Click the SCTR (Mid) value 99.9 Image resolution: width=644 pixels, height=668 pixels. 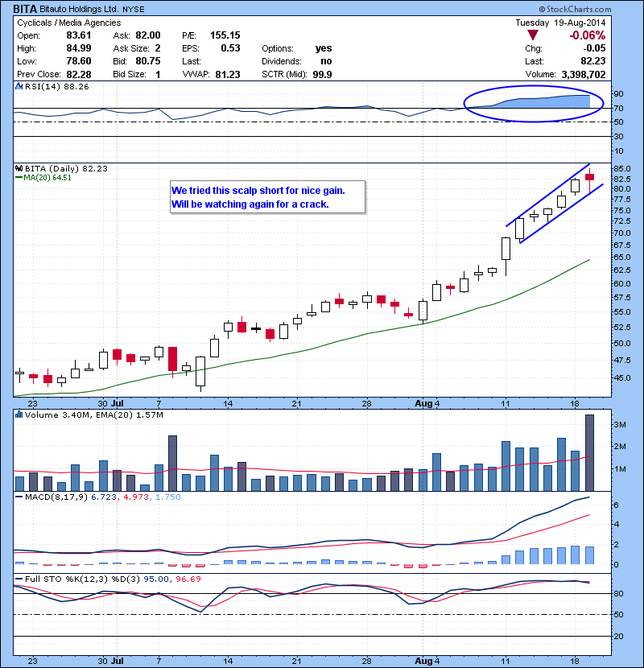(322, 75)
